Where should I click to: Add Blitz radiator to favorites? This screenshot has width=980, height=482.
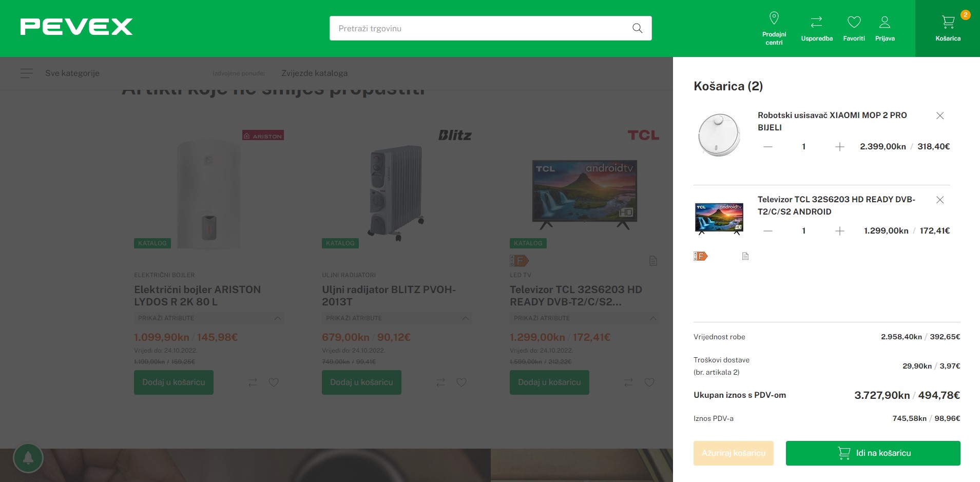[462, 382]
